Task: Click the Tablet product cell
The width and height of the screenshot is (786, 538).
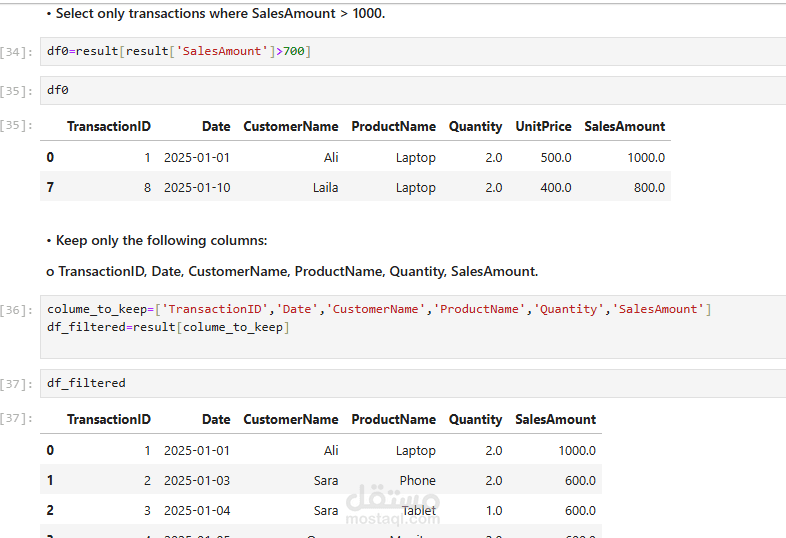Action: click(x=419, y=510)
